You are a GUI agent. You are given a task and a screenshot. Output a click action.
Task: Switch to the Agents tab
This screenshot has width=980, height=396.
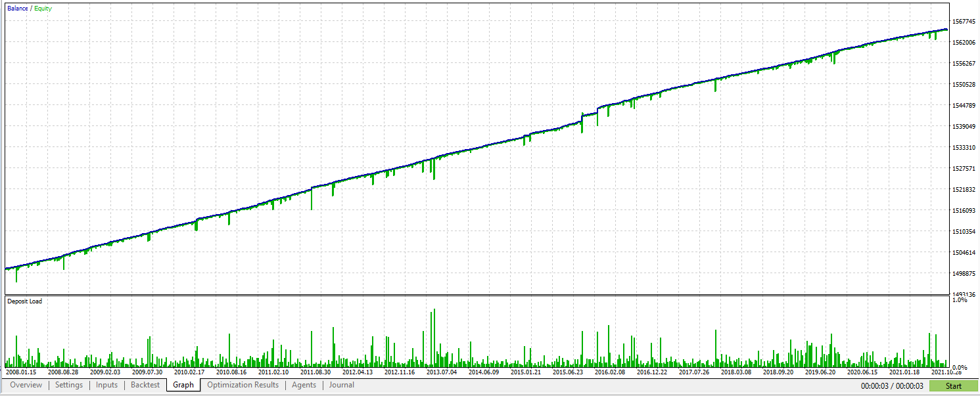(x=304, y=385)
